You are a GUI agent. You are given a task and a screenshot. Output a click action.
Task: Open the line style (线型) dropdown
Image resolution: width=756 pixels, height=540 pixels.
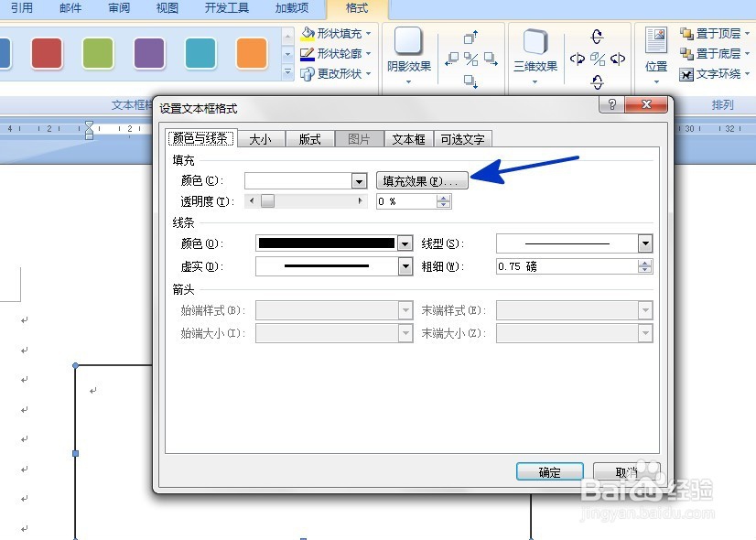point(644,243)
